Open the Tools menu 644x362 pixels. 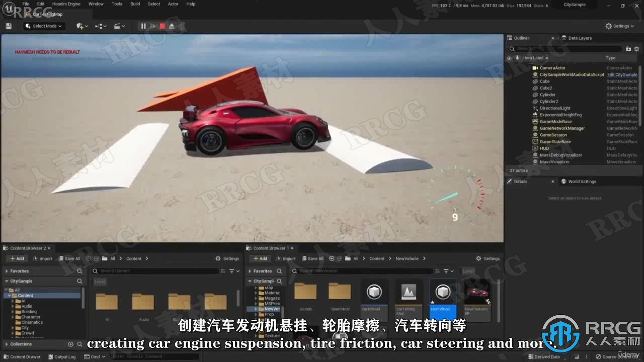117,4
